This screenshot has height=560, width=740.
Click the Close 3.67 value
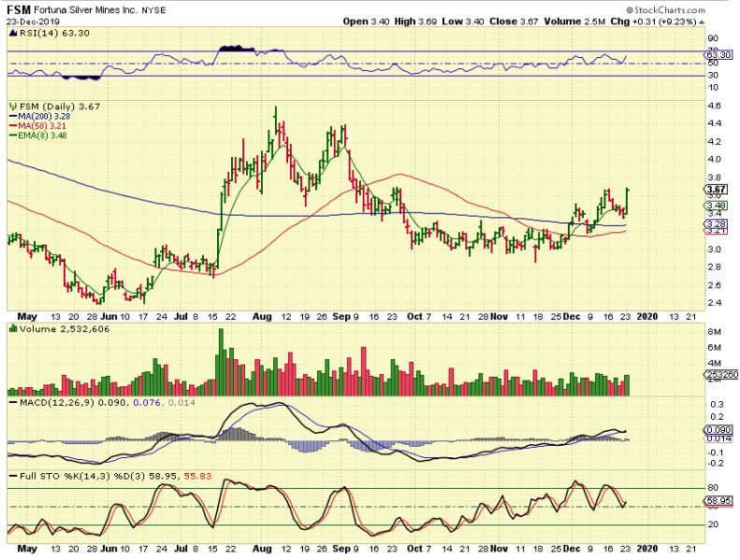click(x=514, y=22)
